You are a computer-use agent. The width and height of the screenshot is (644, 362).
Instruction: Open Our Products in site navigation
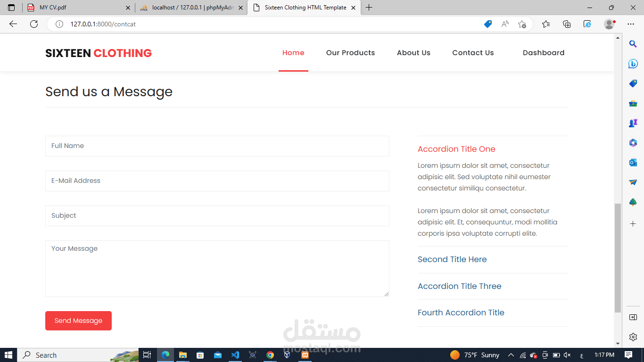[350, 53]
